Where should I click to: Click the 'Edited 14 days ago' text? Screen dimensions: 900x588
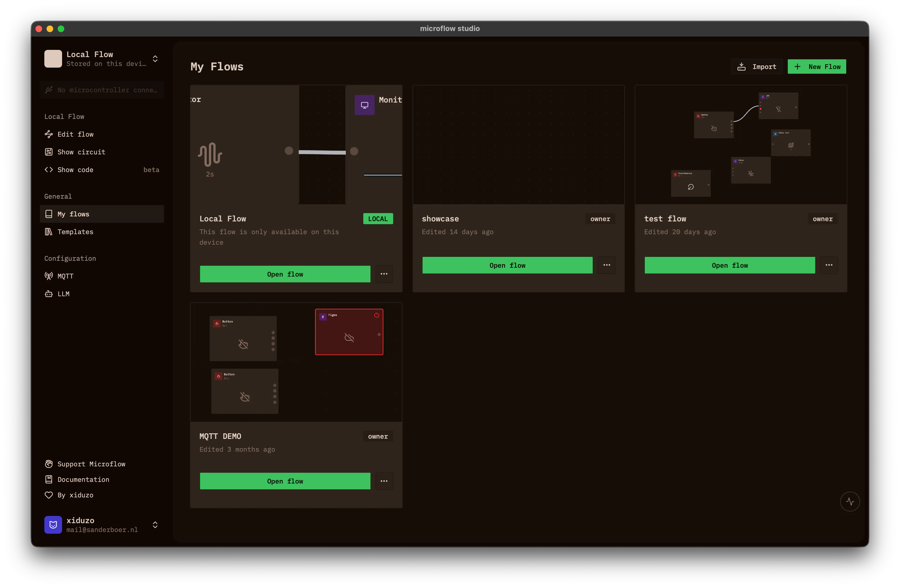(457, 232)
